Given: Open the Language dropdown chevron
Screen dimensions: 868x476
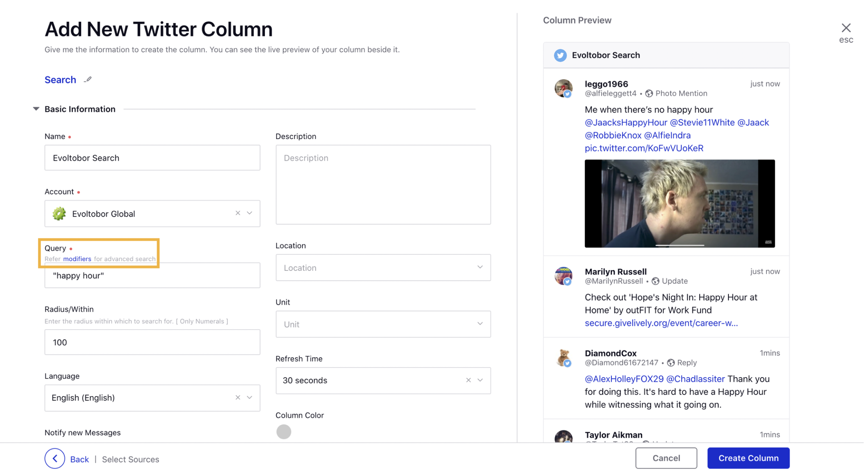Looking at the screenshot, I should (x=250, y=397).
